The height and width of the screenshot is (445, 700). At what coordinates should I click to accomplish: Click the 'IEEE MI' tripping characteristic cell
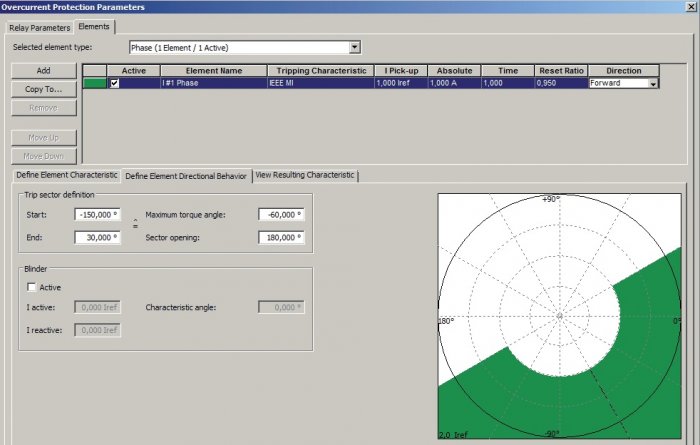pyautogui.click(x=321, y=83)
